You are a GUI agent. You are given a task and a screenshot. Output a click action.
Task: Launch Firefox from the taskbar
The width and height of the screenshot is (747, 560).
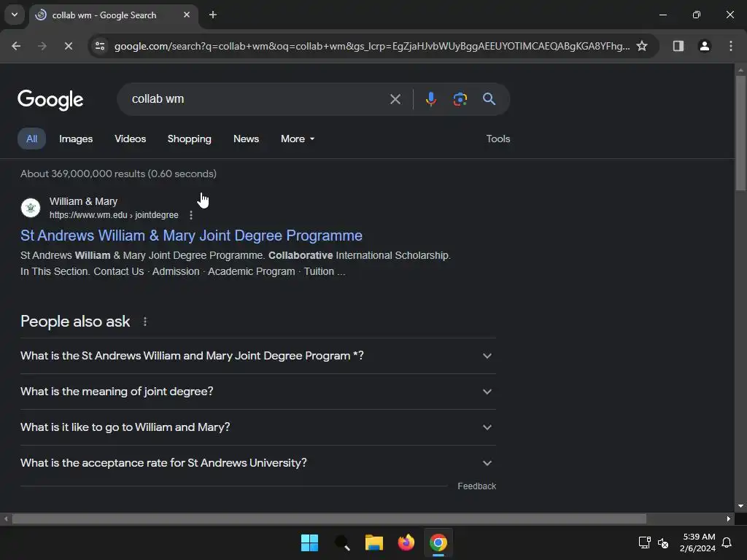[406, 542]
